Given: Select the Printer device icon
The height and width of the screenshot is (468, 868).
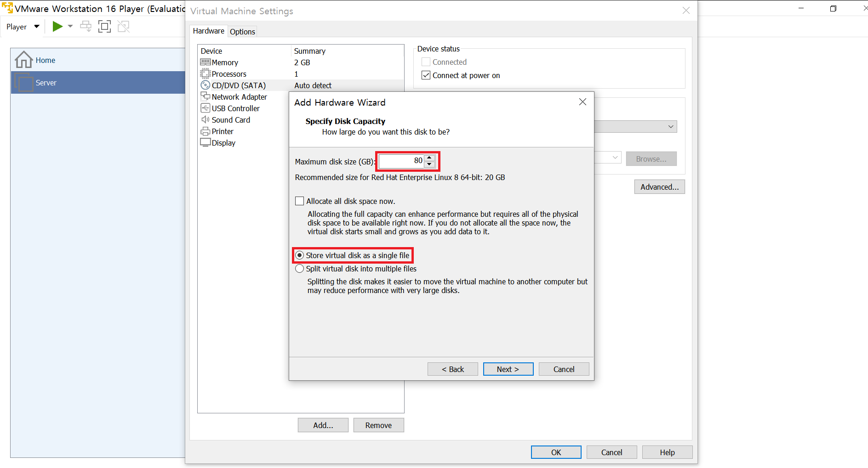Looking at the screenshot, I should pos(206,131).
